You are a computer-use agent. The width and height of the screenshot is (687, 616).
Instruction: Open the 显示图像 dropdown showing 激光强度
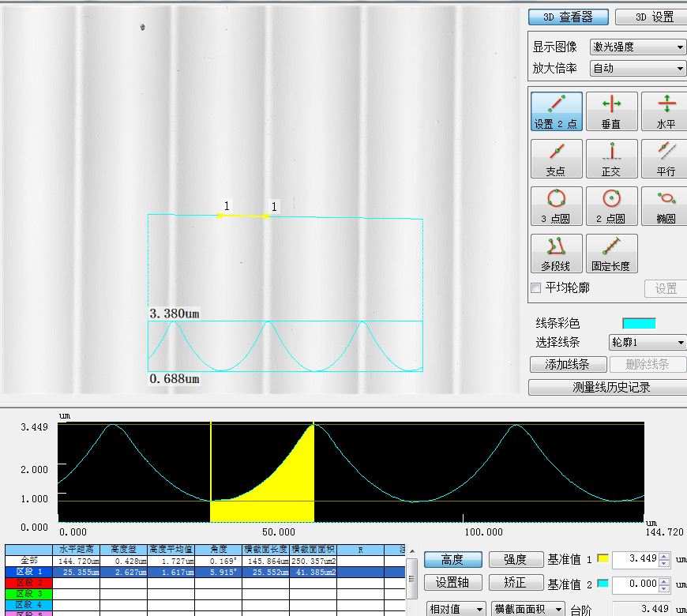click(638, 47)
